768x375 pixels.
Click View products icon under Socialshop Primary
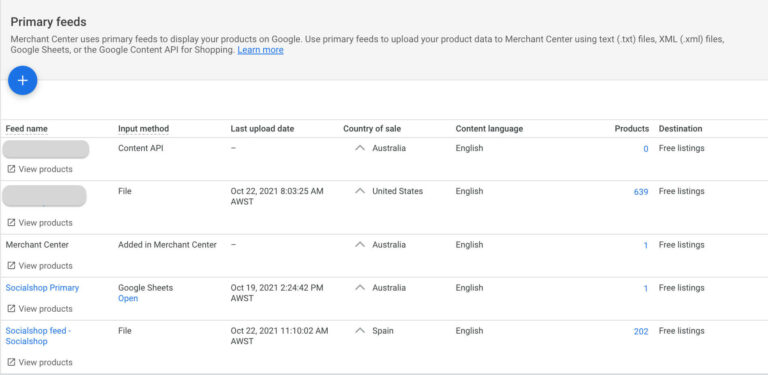11,309
